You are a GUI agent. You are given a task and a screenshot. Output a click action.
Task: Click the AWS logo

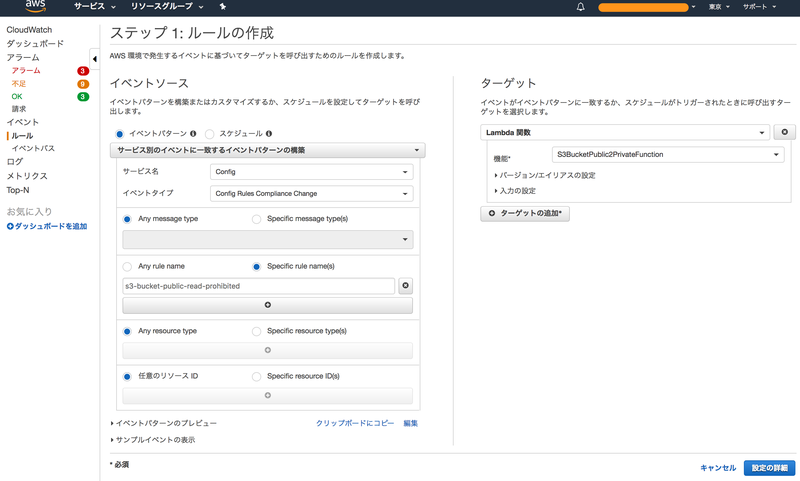[35, 6]
